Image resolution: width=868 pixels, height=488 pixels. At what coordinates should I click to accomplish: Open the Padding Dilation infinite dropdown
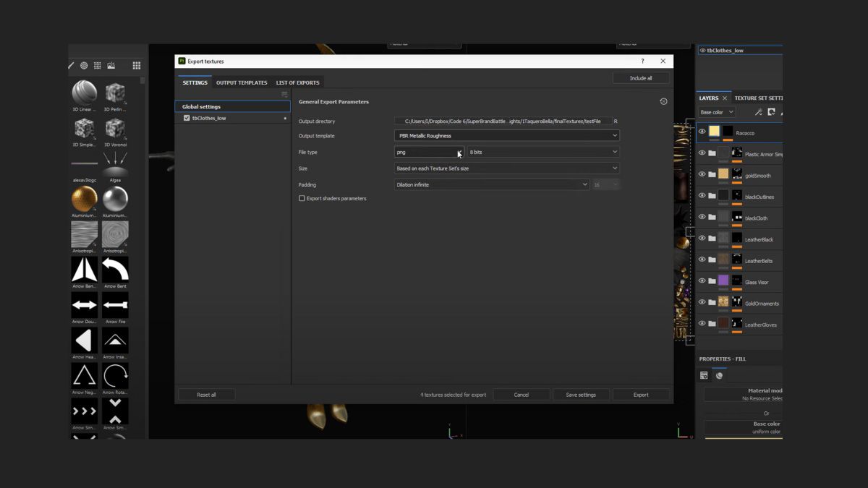[x=492, y=184]
